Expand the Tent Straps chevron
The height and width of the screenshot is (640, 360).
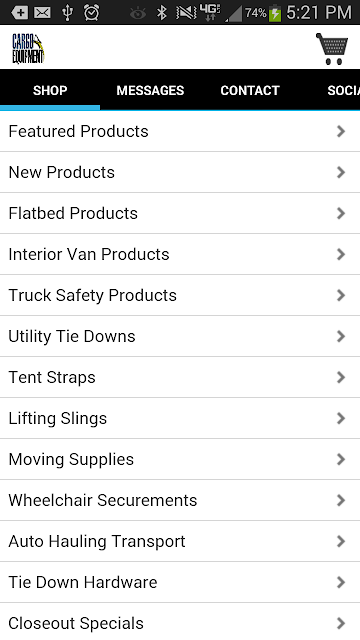pos(341,377)
